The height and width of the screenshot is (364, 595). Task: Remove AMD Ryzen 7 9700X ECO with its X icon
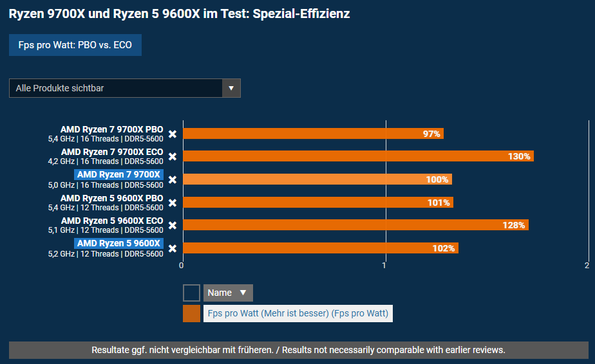(x=173, y=156)
